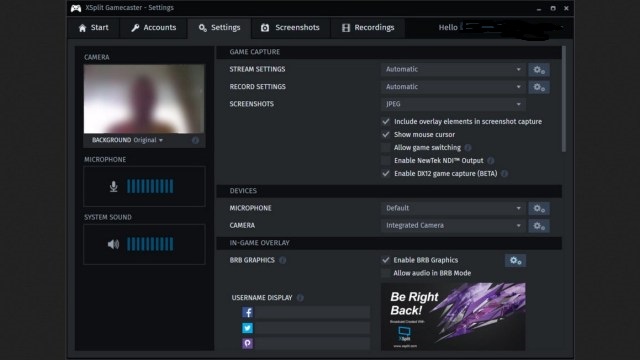The height and width of the screenshot is (360, 640).
Task: Enable Allow audio in BRB Mode
Action: [385, 273]
